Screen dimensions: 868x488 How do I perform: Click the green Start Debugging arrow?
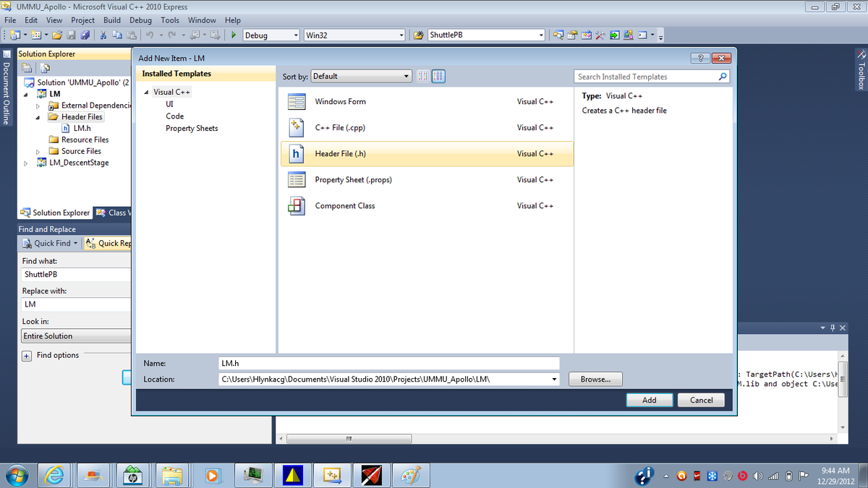pos(234,35)
